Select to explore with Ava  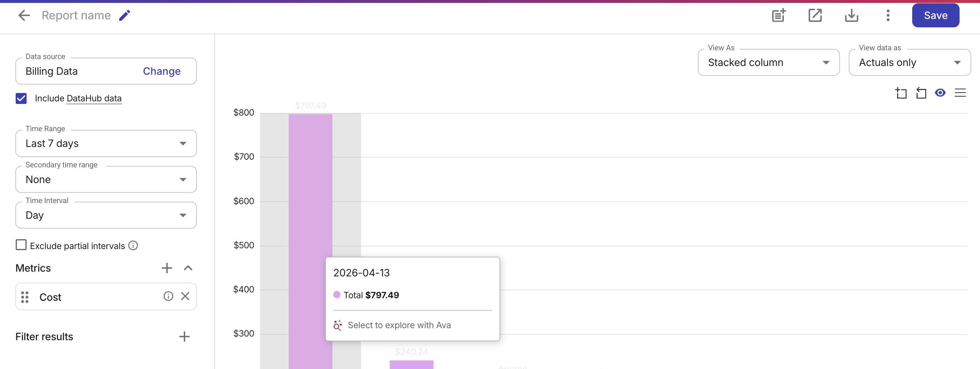[399, 325]
